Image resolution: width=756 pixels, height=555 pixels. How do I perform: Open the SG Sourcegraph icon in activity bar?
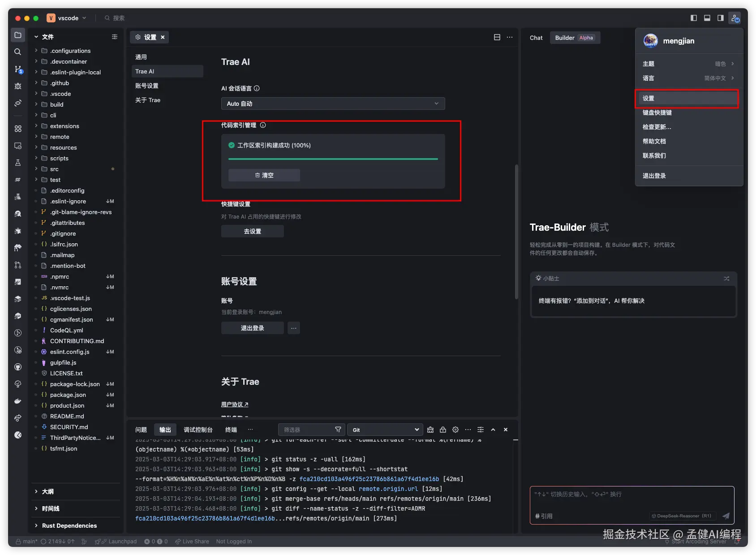coord(18,180)
